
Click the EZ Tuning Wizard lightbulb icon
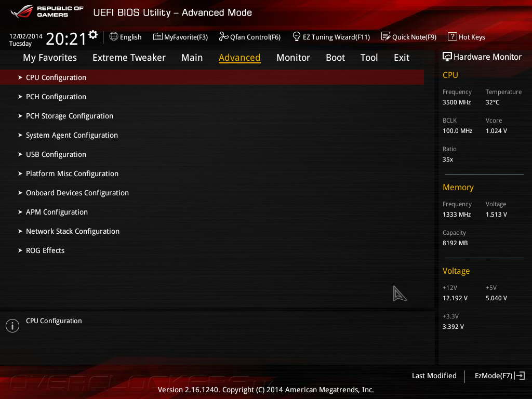297,36
